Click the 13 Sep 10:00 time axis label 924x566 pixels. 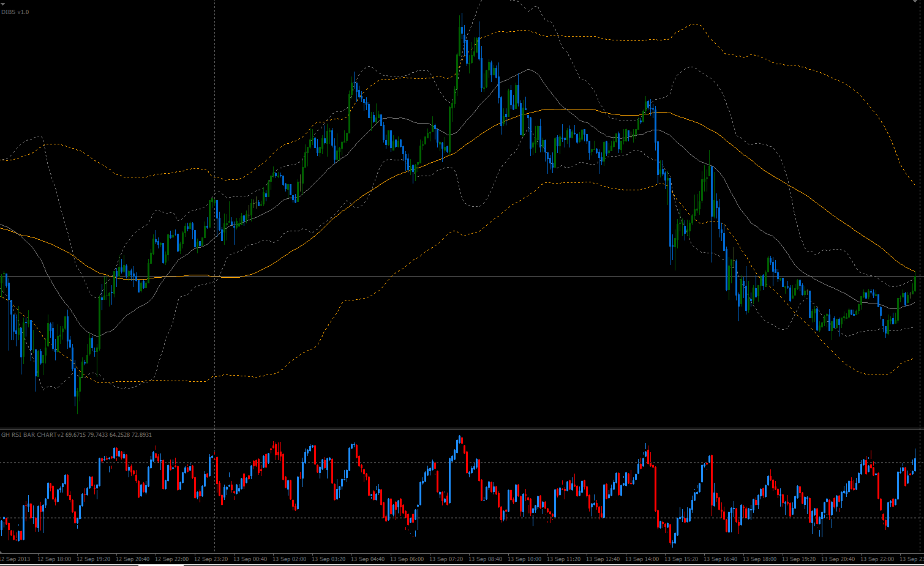point(524,559)
